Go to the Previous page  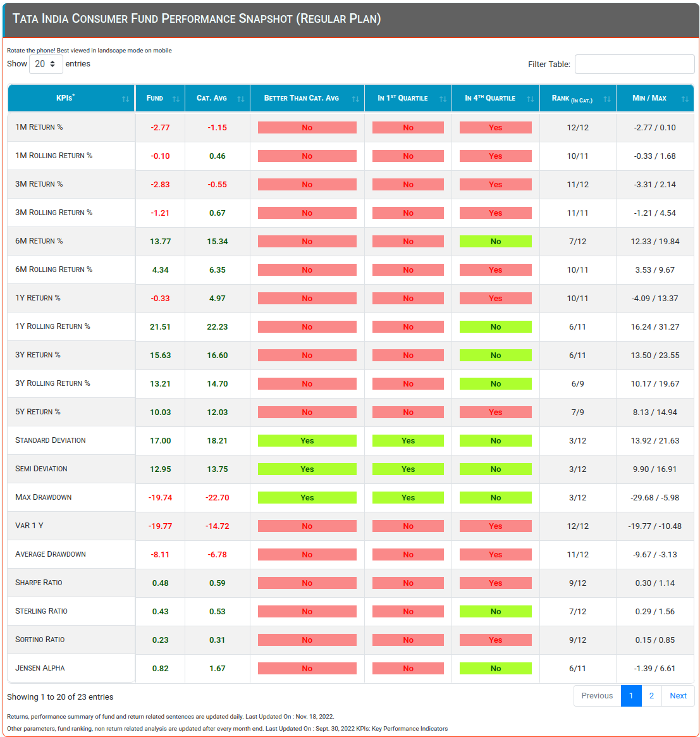597,696
